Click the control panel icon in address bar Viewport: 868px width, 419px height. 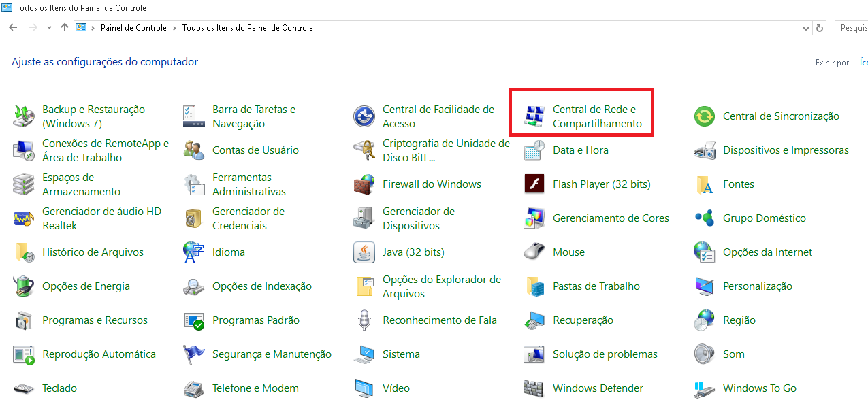tap(81, 28)
